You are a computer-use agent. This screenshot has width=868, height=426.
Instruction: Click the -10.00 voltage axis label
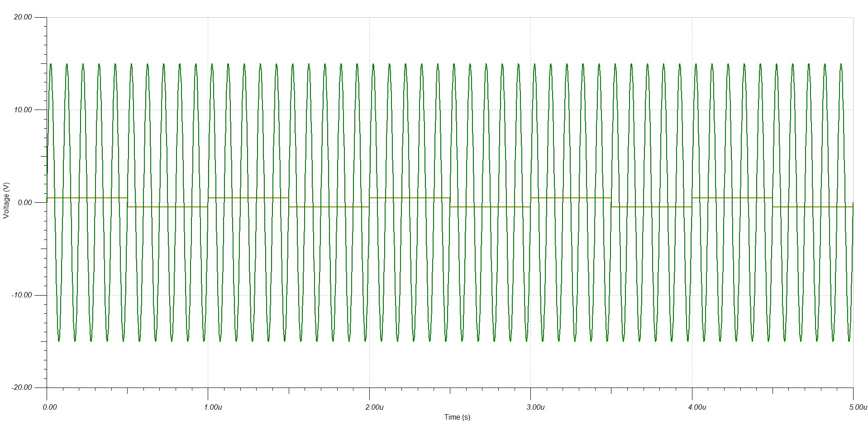pos(22,295)
